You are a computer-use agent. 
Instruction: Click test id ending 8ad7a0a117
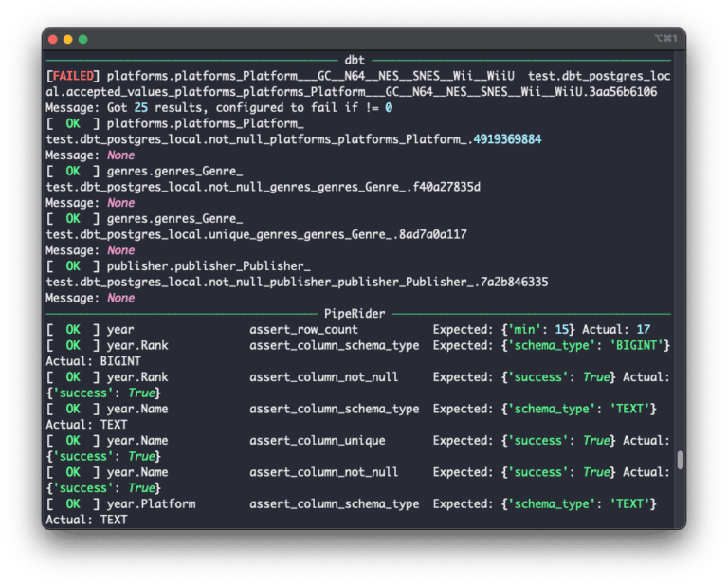pyautogui.click(x=256, y=234)
